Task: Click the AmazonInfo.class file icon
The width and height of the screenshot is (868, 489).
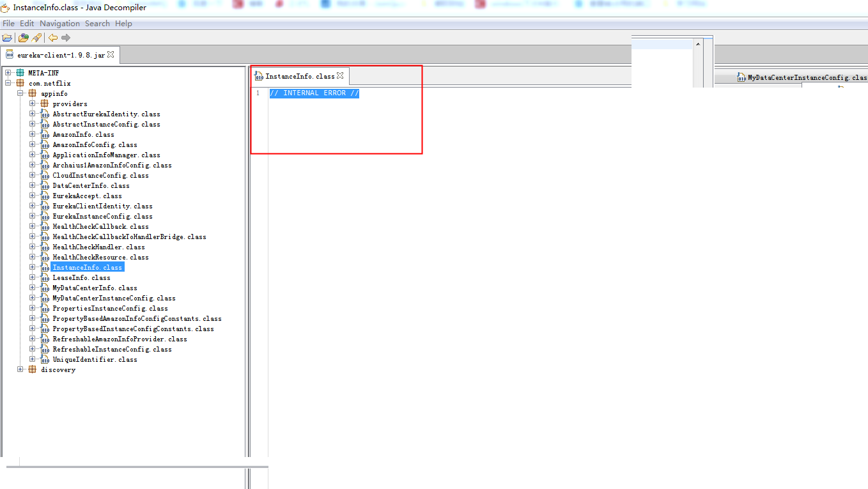Action: 45,134
